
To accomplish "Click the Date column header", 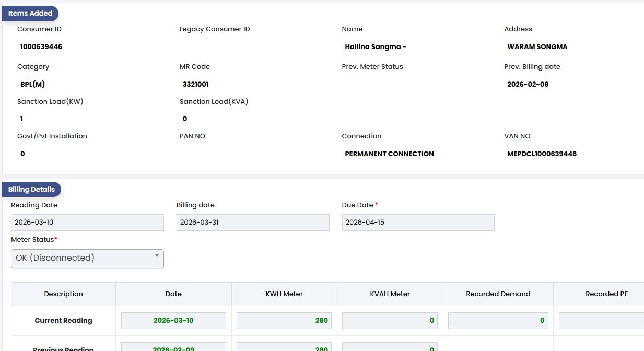I will point(173,294).
